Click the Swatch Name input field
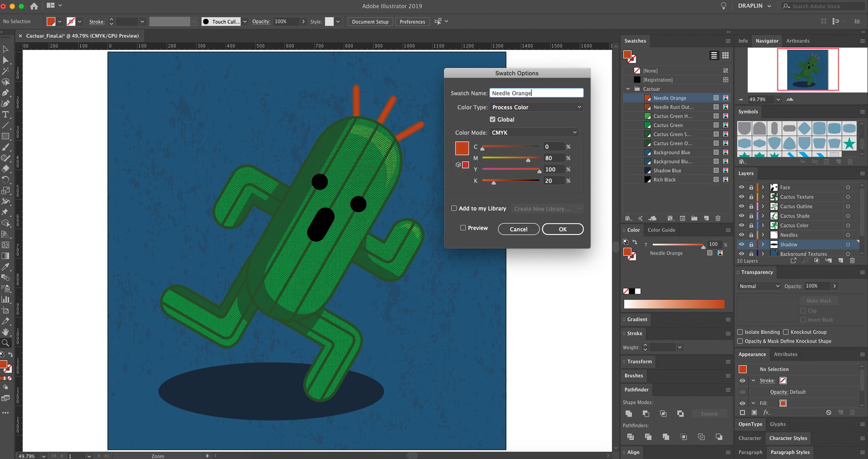This screenshot has width=868, height=459. coord(536,93)
